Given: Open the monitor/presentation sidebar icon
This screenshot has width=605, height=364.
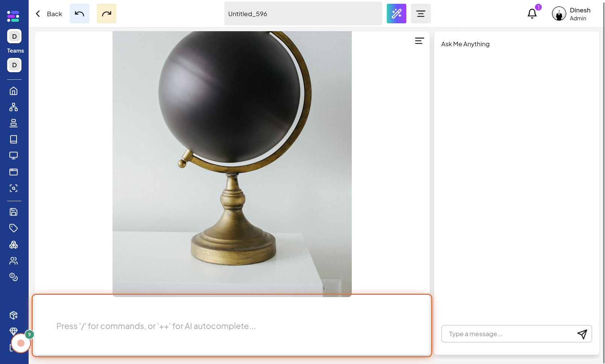Looking at the screenshot, I should 14,156.
